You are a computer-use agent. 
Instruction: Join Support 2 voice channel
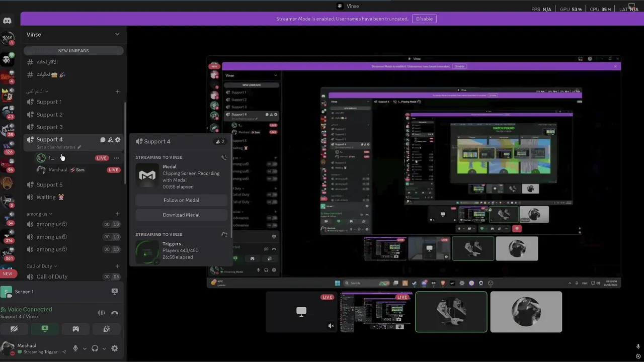(73, 115)
